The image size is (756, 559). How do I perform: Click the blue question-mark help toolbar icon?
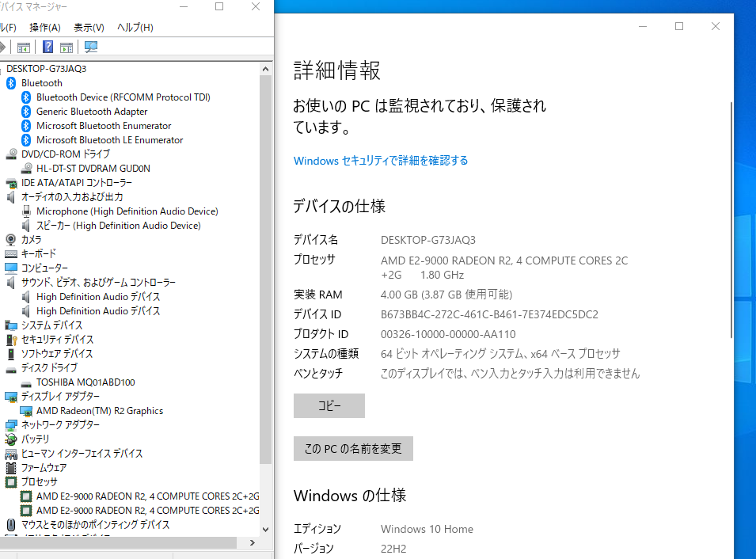tap(47, 47)
